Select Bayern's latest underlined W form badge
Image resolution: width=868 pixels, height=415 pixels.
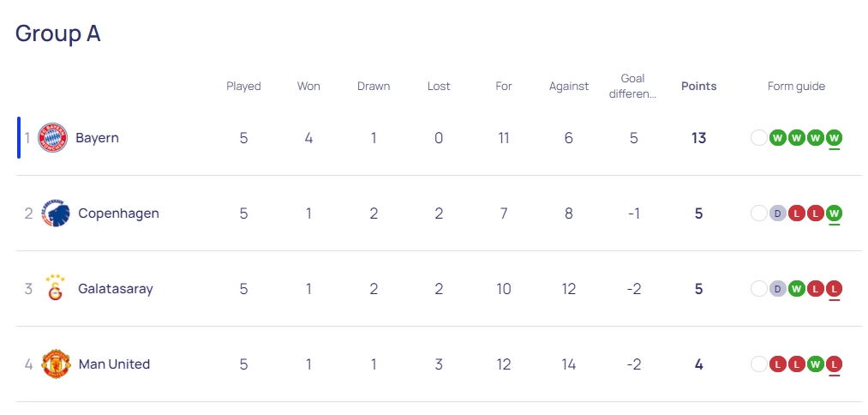[x=835, y=137]
